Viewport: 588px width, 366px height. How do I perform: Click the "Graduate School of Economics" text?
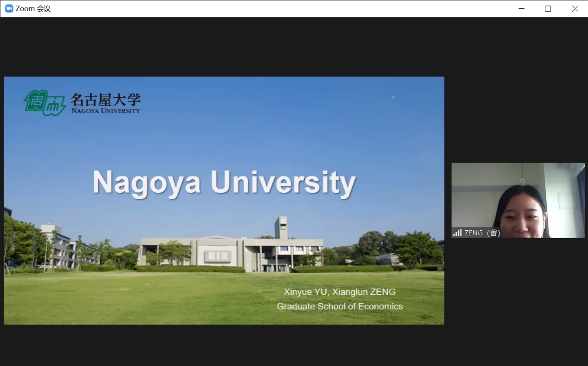click(x=340, y=306)
